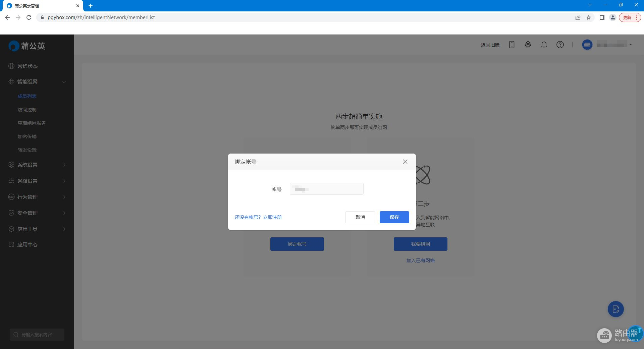Expand the 系统设置 chevron
Viewport: 644px width, 349px height.
pyautogui.click(x=64, y=165)
